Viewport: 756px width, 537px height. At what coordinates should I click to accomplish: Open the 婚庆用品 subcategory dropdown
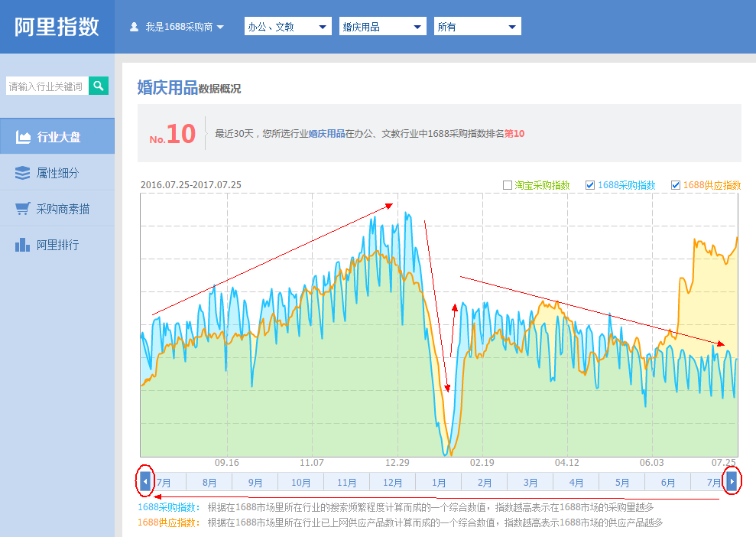coord(382,27)
